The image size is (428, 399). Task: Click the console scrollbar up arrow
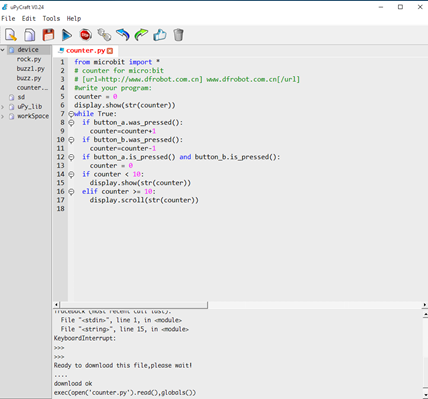pyautogui.click(x=425, y=314)
